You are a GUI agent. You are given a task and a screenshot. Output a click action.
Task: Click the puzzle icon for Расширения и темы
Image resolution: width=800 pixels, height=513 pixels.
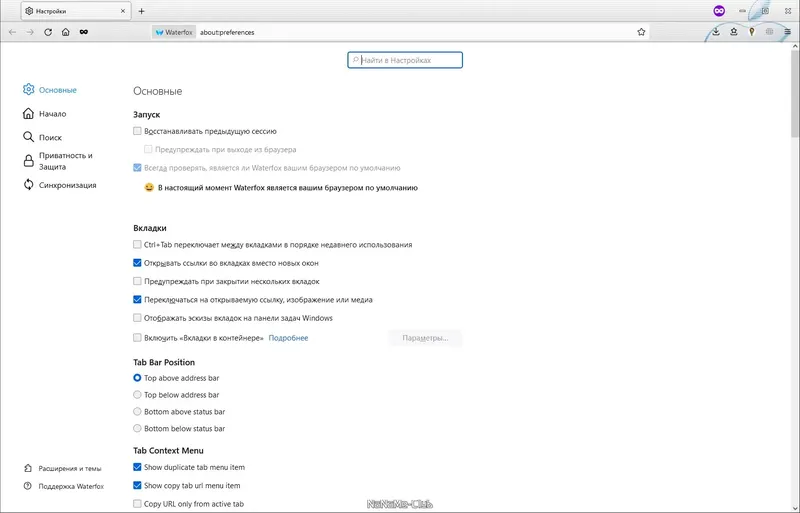(28, 468)
